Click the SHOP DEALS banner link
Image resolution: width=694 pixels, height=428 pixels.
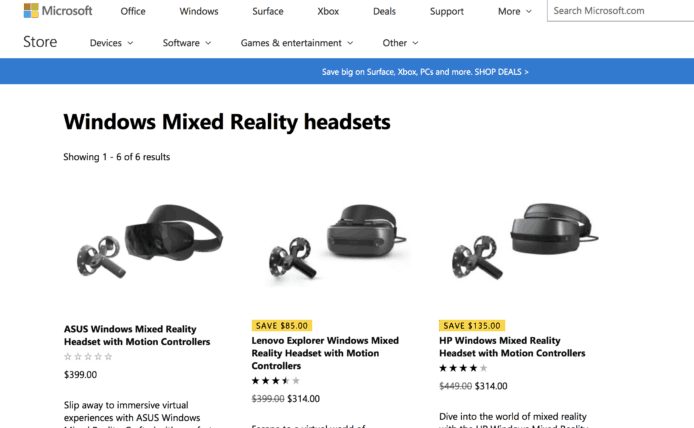pos(501,72)
